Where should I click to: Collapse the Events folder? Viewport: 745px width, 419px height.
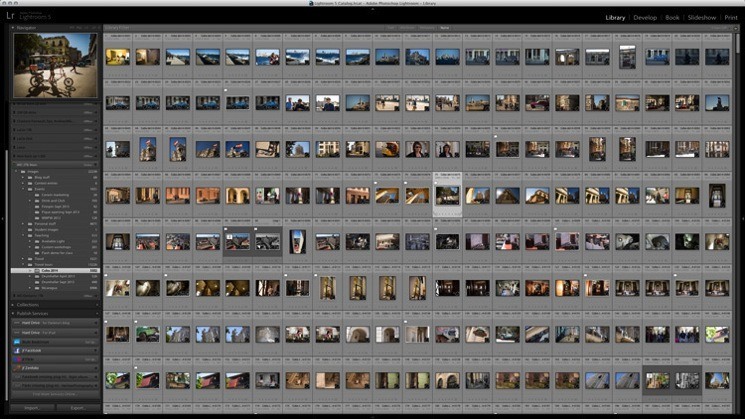tap(23, 189)
